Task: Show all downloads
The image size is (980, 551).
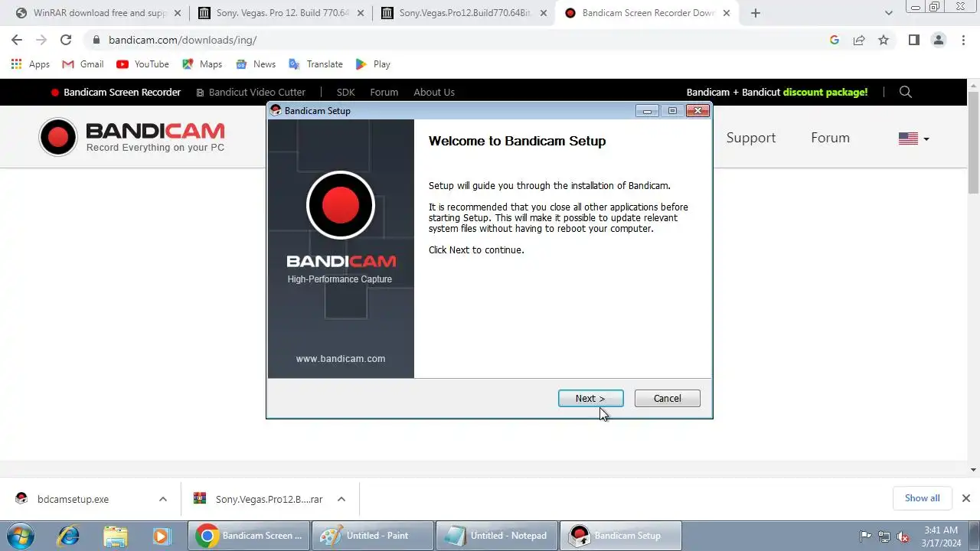Action: pos(922,497)
